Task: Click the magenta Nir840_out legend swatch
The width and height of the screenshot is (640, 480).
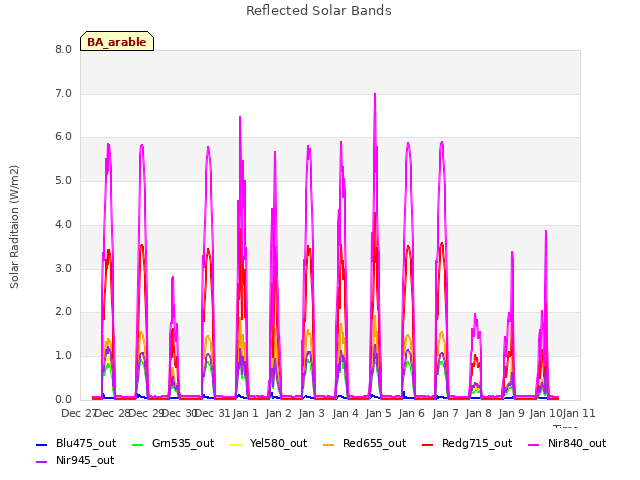Action: (533, 444)
